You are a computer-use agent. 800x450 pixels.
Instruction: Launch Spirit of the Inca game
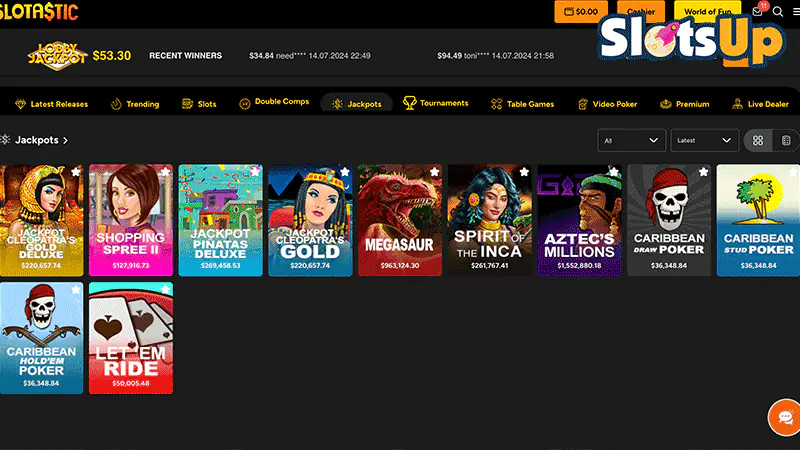pos(490,220)
